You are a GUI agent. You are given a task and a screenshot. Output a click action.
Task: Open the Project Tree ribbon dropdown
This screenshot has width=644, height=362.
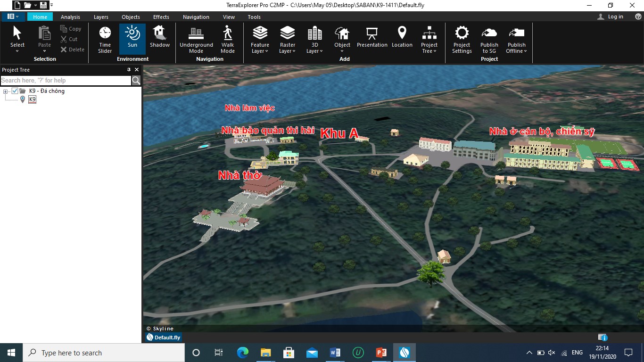pyautogui.click(x=429, y=40)
